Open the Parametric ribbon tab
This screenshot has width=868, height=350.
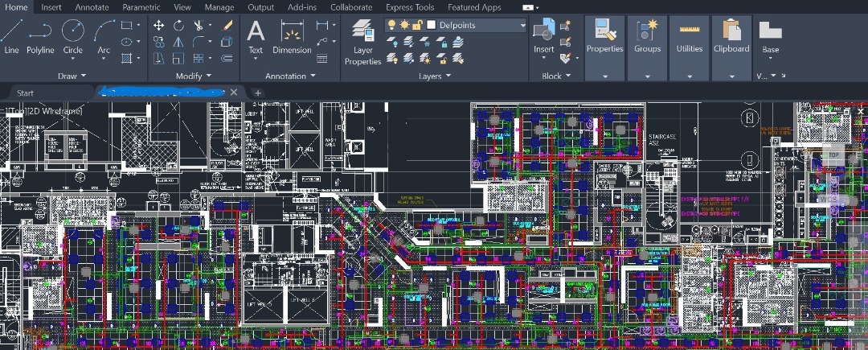coord(141,7)
